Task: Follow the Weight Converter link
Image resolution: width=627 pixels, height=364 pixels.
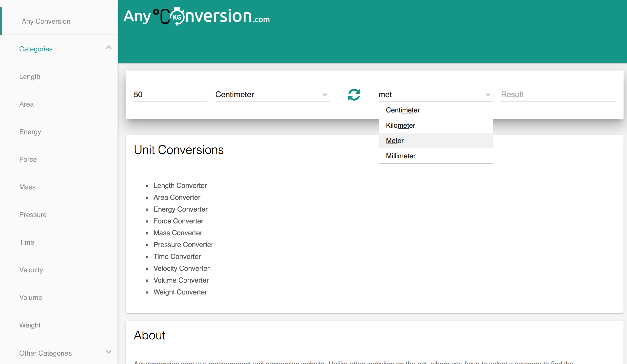Action: pyautogui.click(x=180, y=292)
